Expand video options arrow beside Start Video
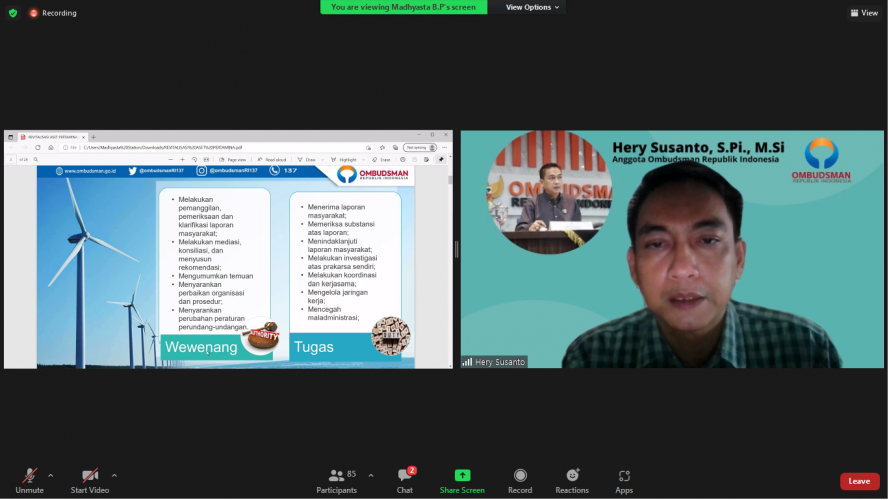This screenshot has height=500, width=889. coord(114,475)
